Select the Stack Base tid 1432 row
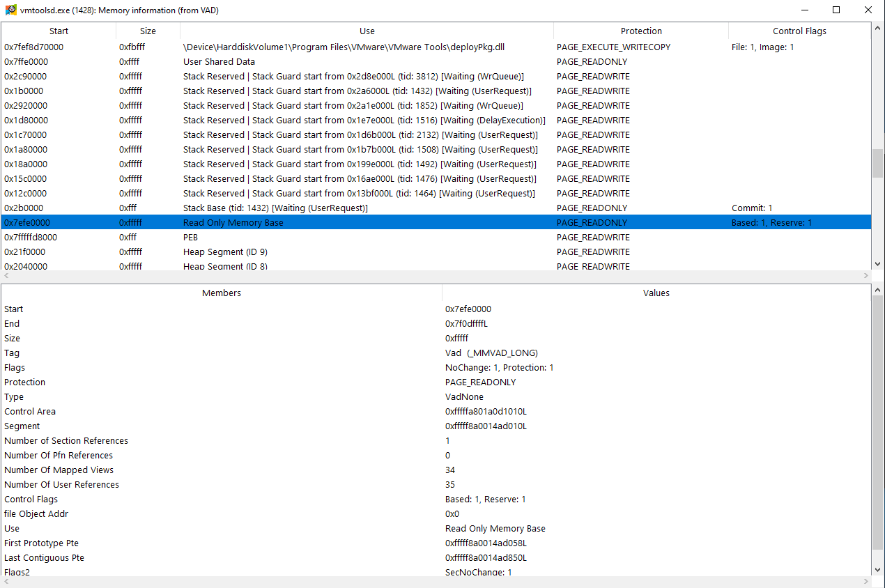 click(x=436, y=208)
